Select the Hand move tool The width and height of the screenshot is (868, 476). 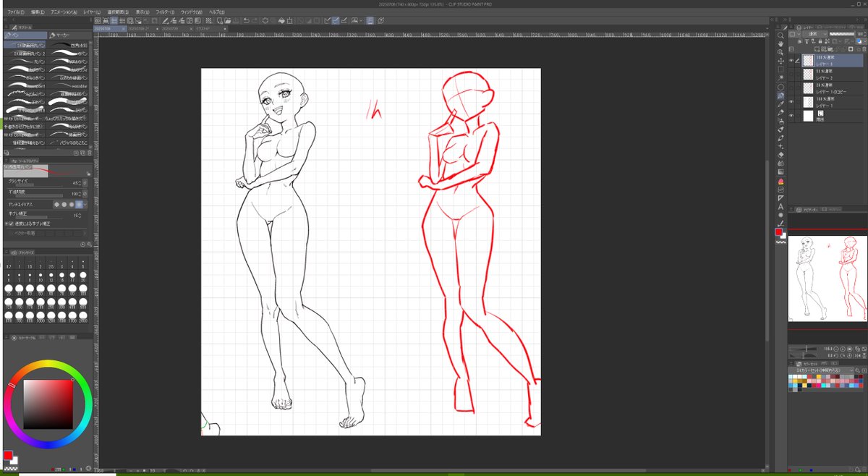click(780, 43)
